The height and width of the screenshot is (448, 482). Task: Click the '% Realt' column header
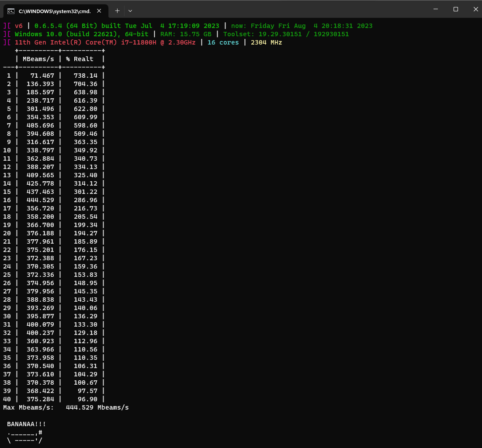(x=80, y=59)
